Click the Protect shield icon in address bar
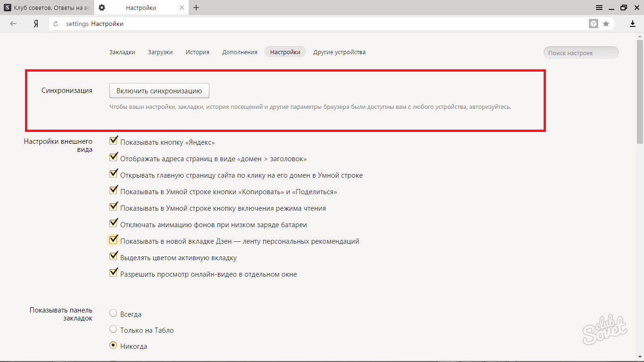644x362 pixels. (x=594, y=24)
